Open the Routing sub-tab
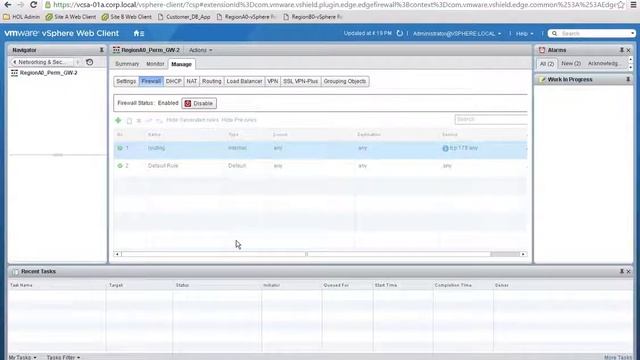640x360 pixels. click(211, 81)
